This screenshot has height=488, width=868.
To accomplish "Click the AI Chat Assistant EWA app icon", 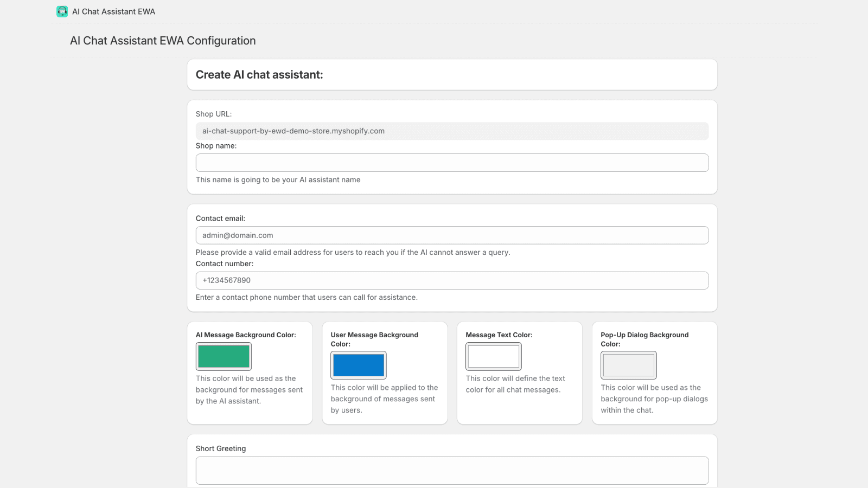I will [x=62, y=11].
